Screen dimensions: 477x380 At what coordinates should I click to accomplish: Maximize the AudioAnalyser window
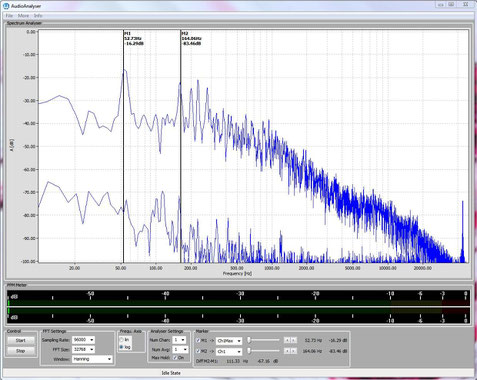[x=451, y=4]
